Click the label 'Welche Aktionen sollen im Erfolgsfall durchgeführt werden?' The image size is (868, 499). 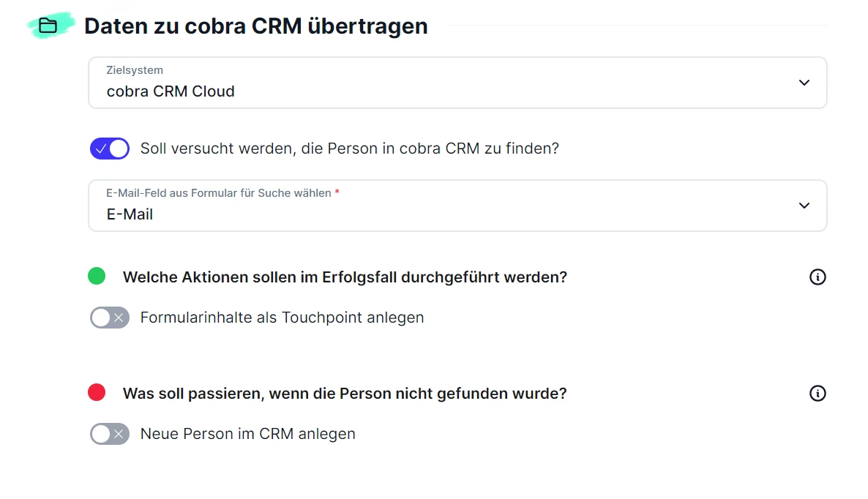pos(345,277)
